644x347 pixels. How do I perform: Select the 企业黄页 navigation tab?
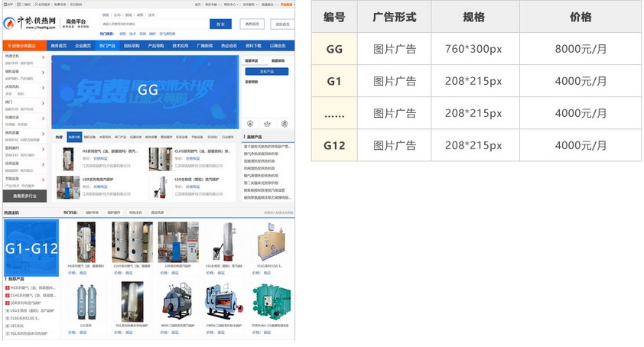pyautogui.click(x=83, y=46)
